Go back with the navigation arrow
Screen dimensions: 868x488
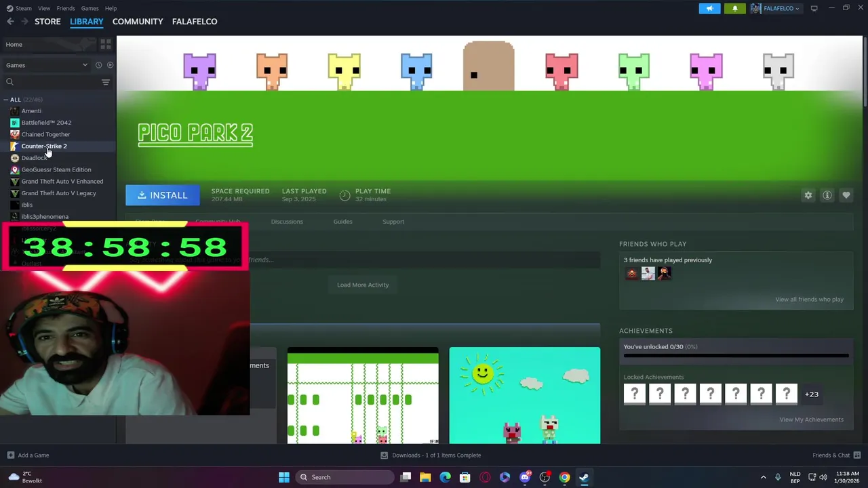coord(10,22)
